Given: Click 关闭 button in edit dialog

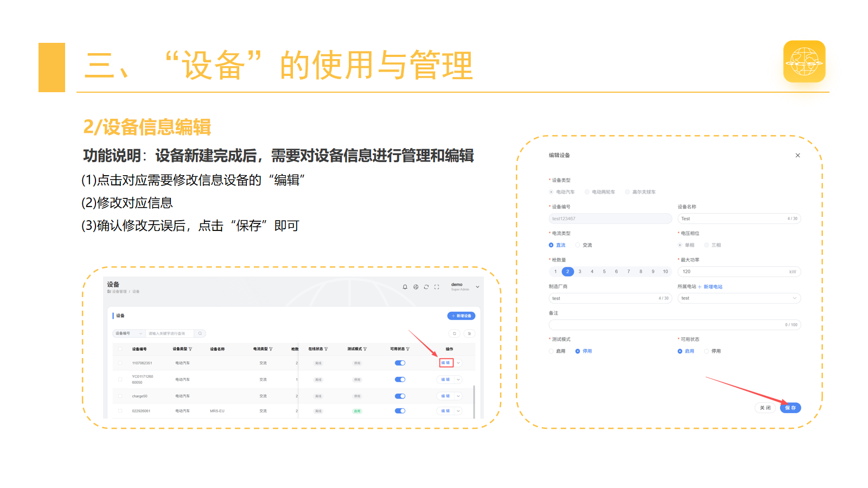Looking at the screenshot, I should pyautogui.click(x=765, y=408).
